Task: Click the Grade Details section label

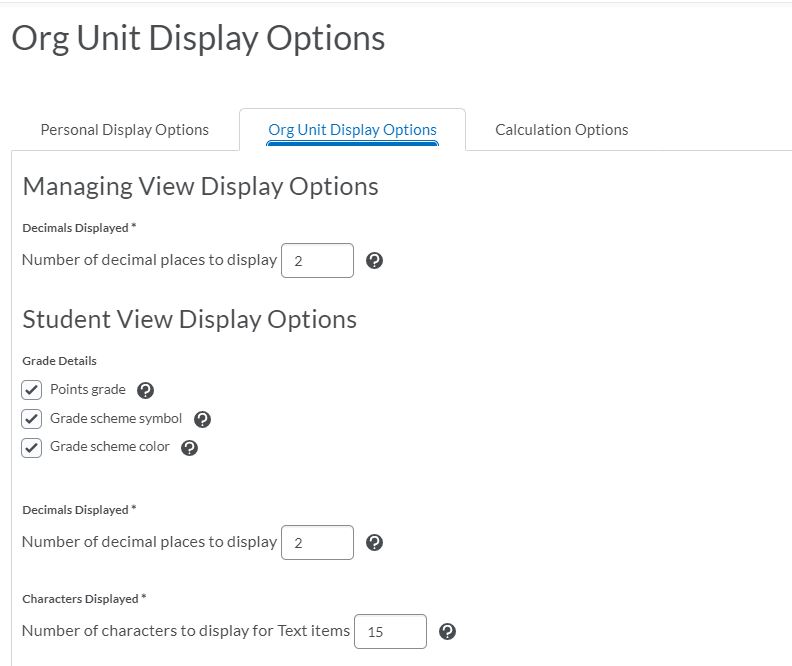Action: click(59, 361)
